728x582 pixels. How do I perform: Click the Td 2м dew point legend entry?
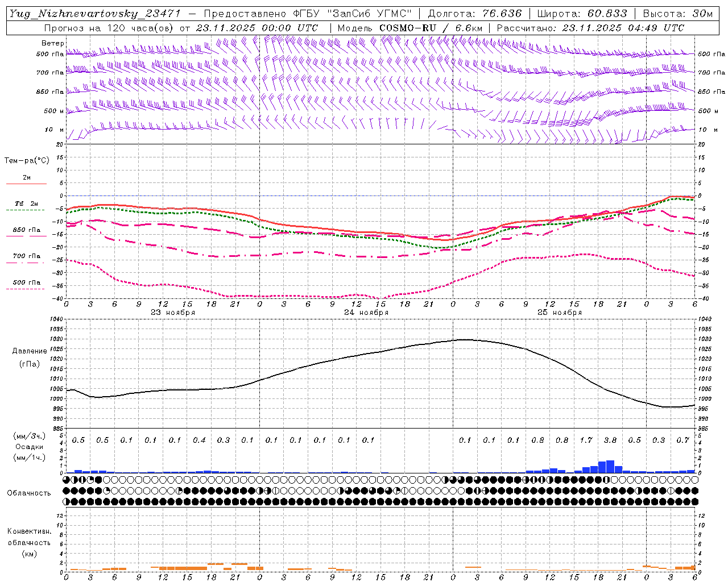pos(27,203)
